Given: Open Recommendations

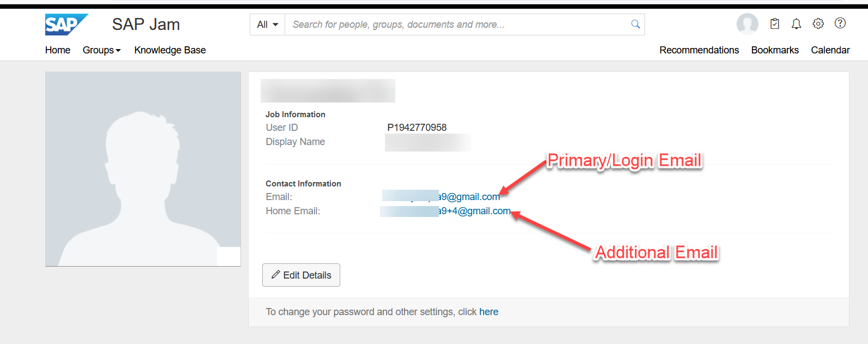Looking at the screenshot, I should click(x=699, y=50).
